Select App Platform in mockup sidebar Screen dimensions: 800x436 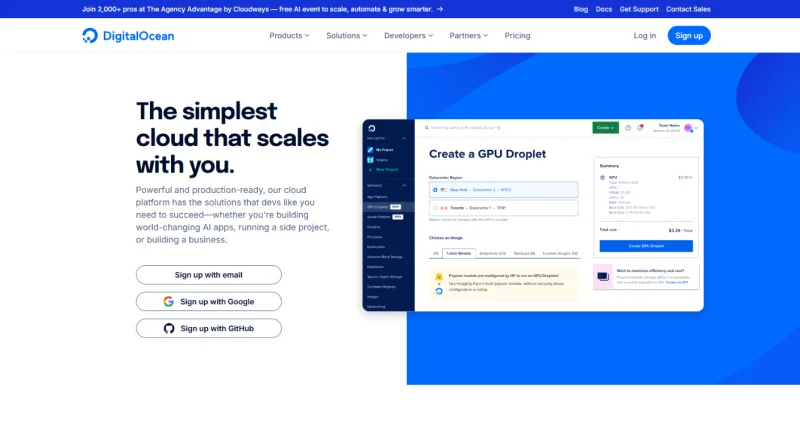click(377, 197)
